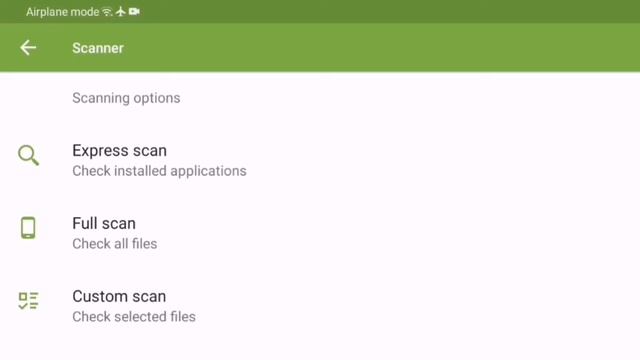Click the Full scan phone icon
This screenshot has width=640, height=360.
point(28,228)
